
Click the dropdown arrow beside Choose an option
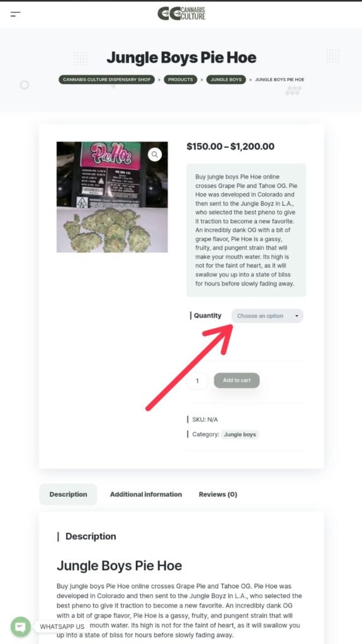[x=297, y=316]
